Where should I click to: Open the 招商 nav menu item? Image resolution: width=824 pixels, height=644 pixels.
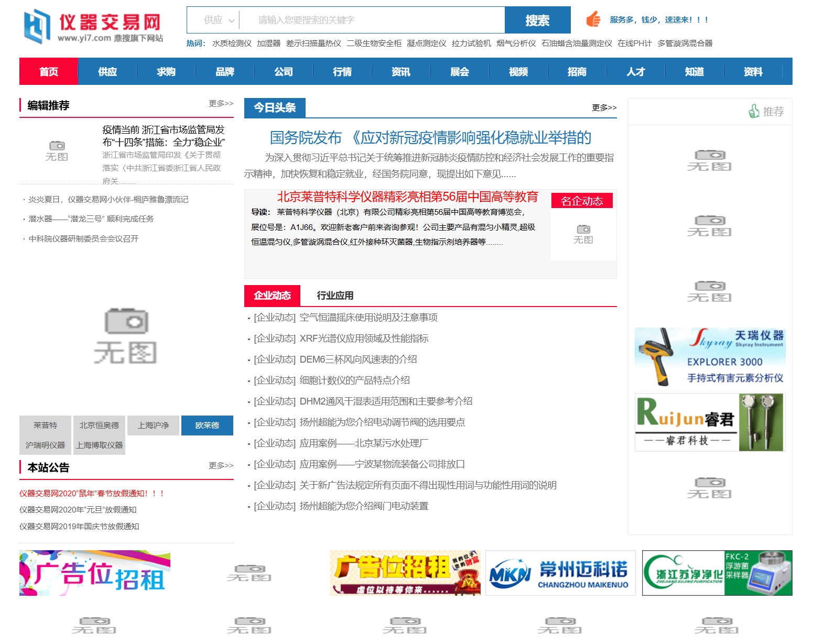[577, 71]
